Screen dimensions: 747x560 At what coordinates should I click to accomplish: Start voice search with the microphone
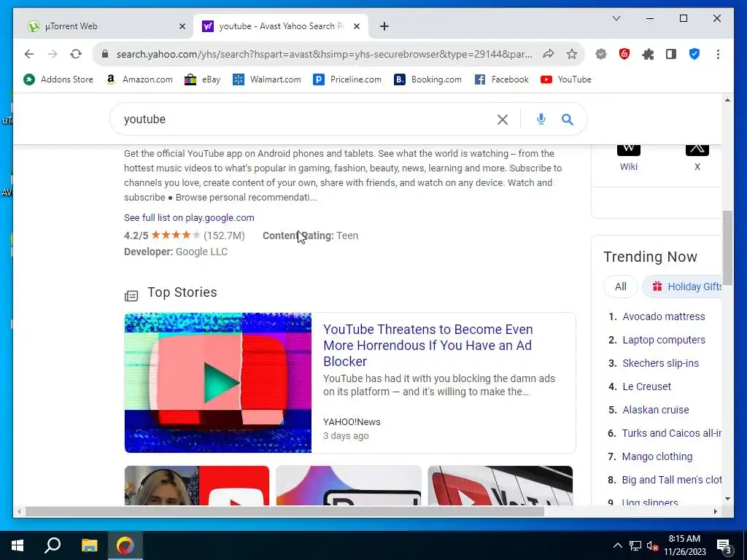541,119
